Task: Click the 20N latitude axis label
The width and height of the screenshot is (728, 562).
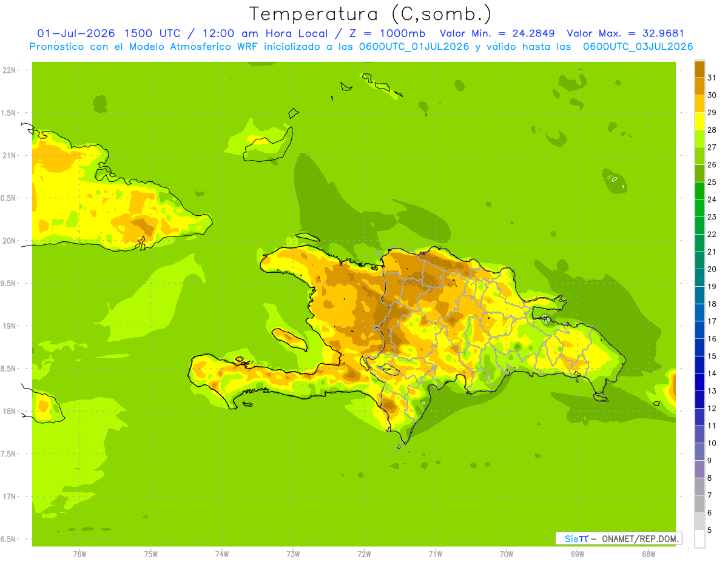Action: click(9, 241)
